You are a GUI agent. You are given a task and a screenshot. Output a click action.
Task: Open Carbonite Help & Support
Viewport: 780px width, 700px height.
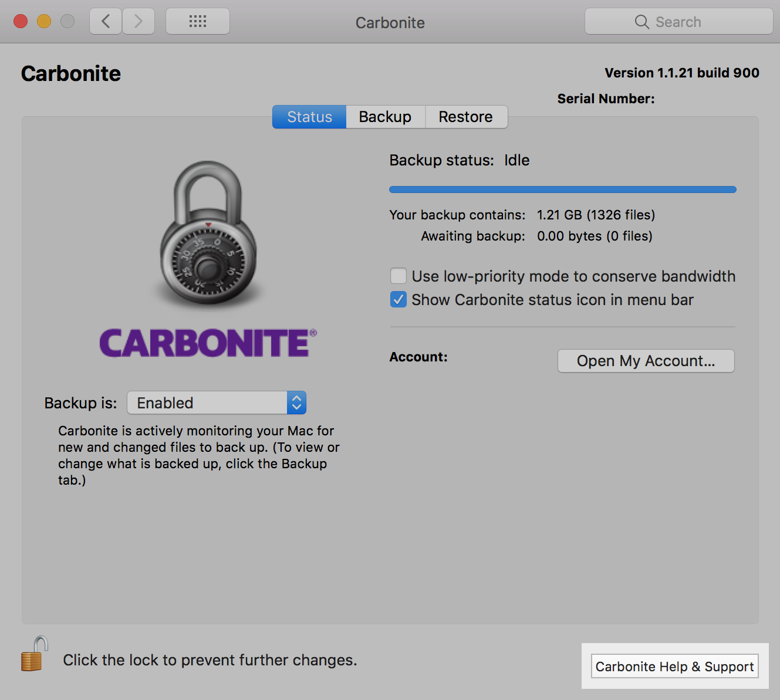click(674, 667)
